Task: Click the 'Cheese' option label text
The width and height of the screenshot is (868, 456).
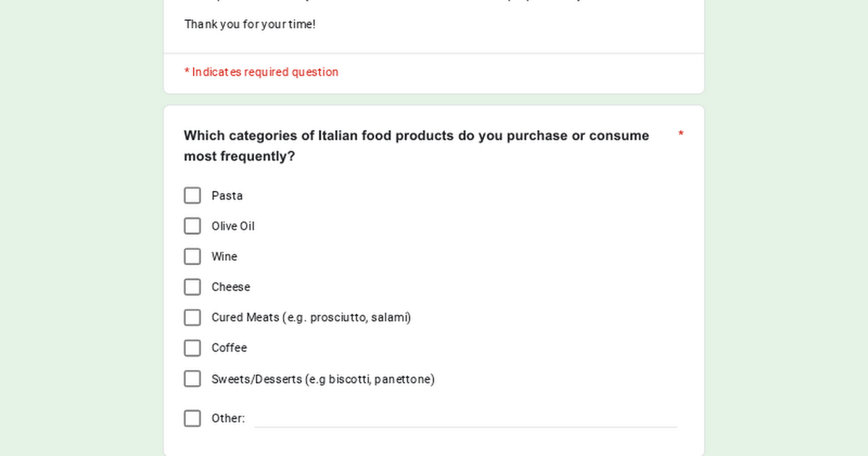Action: pos(231,287)
